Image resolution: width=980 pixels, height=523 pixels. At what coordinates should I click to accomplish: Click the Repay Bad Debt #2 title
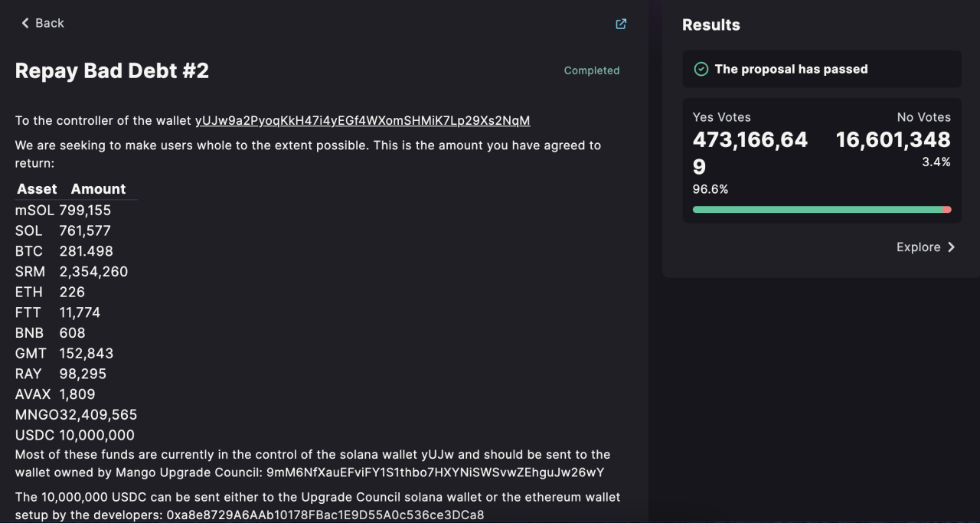pos(112,71)
